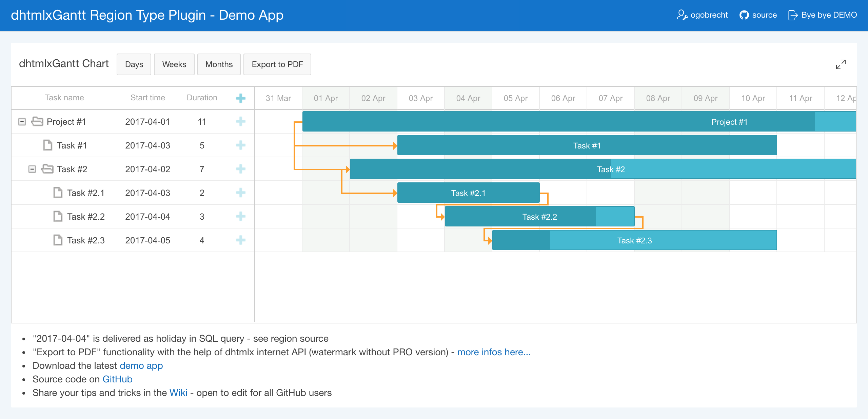Add subtask via Project #1 plus icon

[240, 122]
